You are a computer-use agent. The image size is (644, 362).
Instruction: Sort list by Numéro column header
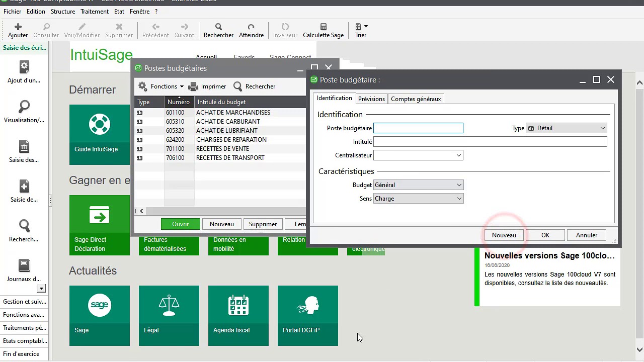click(x=179, y=102)
